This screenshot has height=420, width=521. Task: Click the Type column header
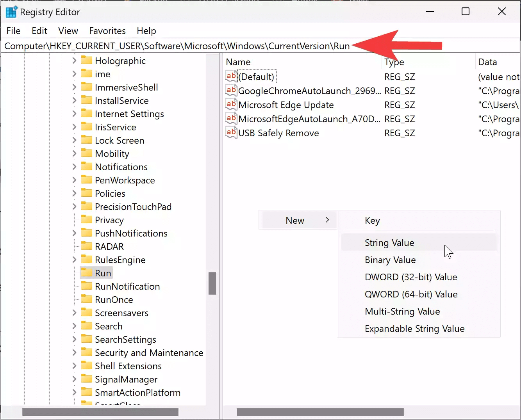(429, 62)
